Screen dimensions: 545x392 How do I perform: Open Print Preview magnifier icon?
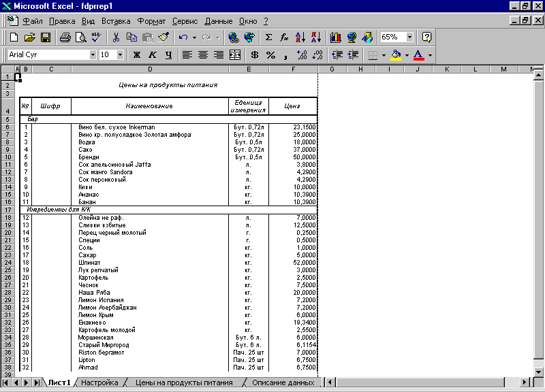[80, 37]
